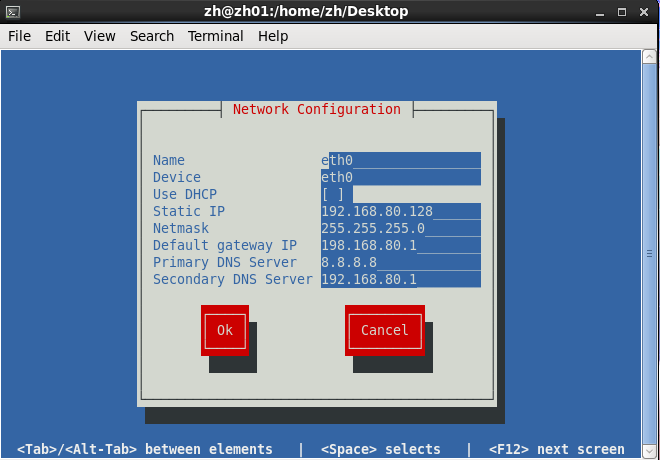
Task: Click the Static IP field 192.168.80.128
Action: pyautogui.click(x=401, y=211)
